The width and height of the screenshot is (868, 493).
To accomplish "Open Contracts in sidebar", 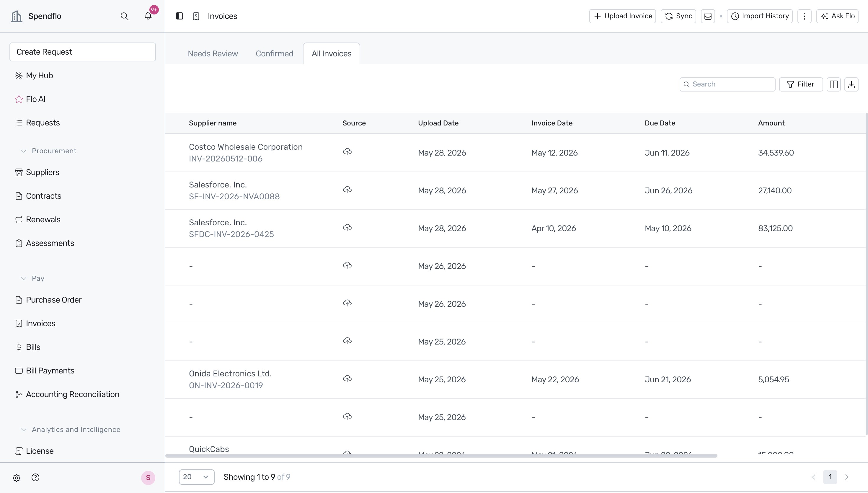I will click(43, 196).
